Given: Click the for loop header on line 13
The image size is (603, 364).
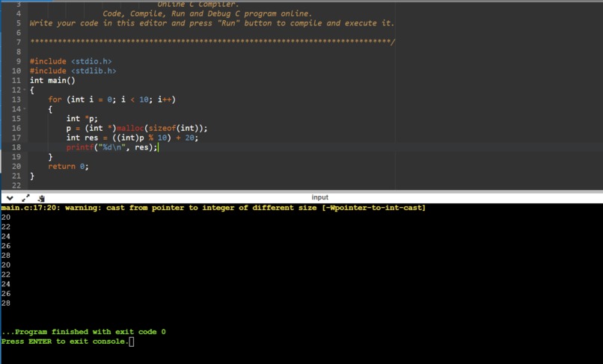Looking at the screenshot, I should tap(112, 99).
